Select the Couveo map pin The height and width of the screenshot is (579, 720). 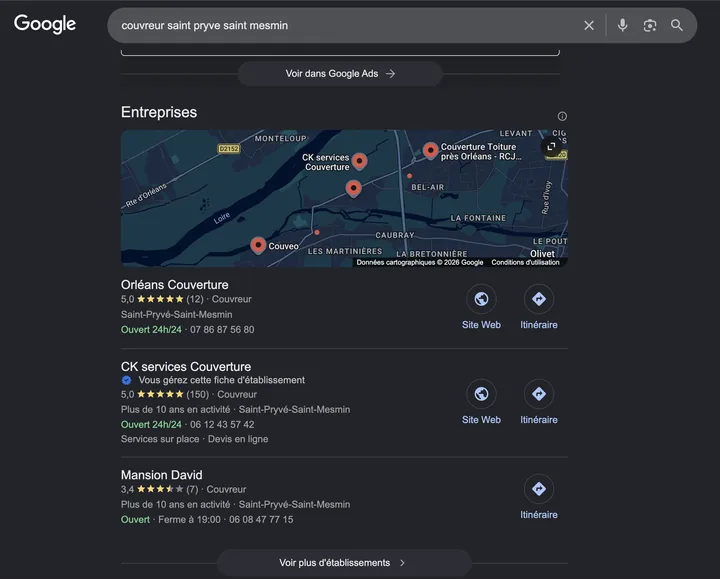tap(258, 245)
